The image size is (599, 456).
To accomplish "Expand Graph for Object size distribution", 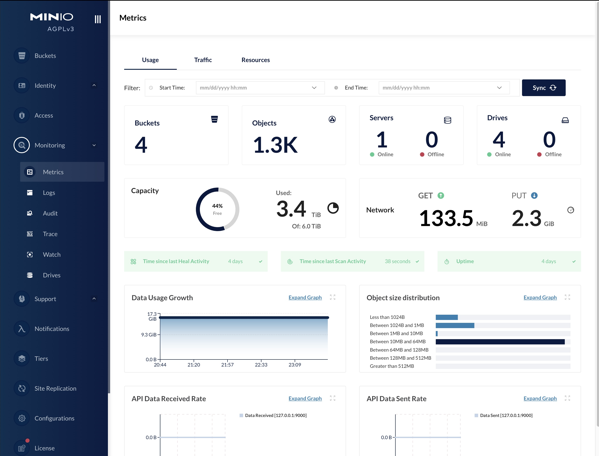I will (x=540, y=298).
